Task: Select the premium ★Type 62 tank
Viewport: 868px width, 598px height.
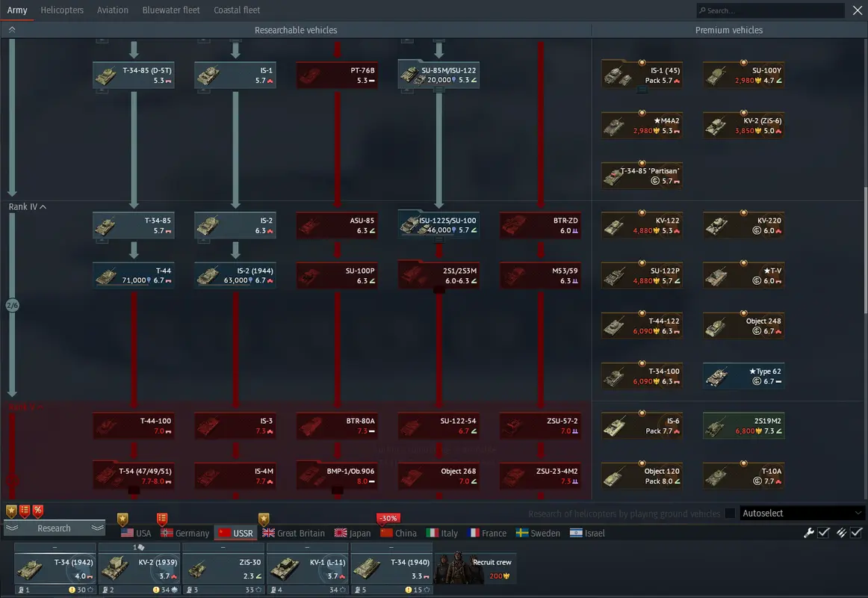Action: pyautogui.click(x=743, y=375)
